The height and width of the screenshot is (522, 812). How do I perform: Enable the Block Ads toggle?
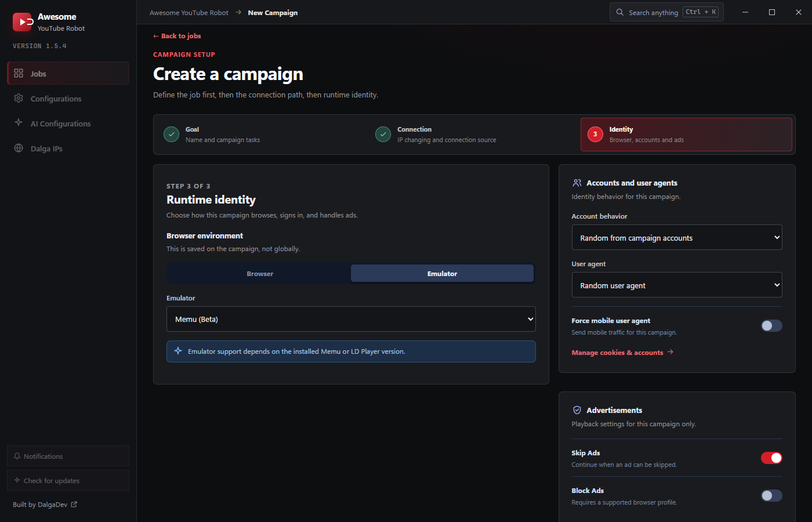tap(771, 496)
